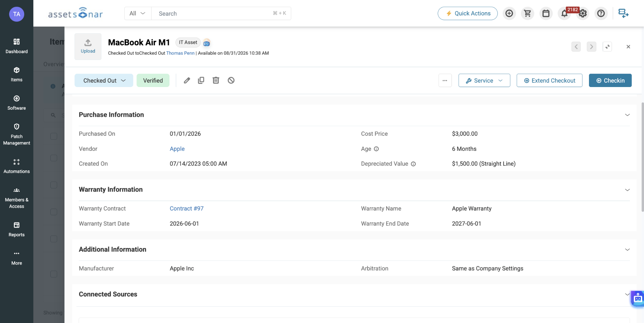The width and height of the screenshot is (644, 323).
Task: Select the Purchased On date 01/01/2026
Action: tap(185, 134)
